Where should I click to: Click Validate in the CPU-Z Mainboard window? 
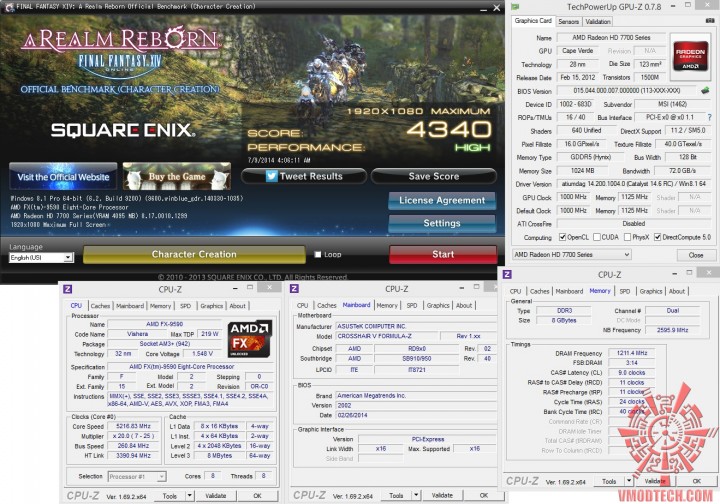tap(442, 495)
